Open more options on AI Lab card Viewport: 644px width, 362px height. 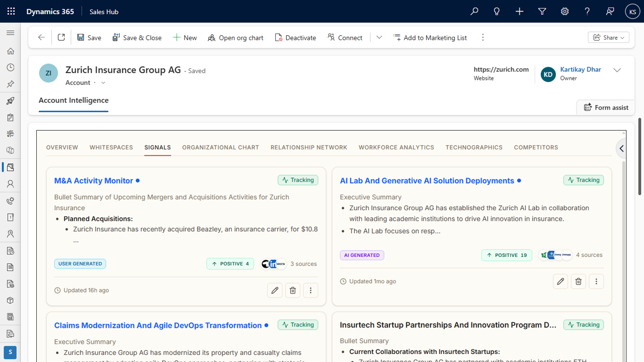(x=596, y=281)
